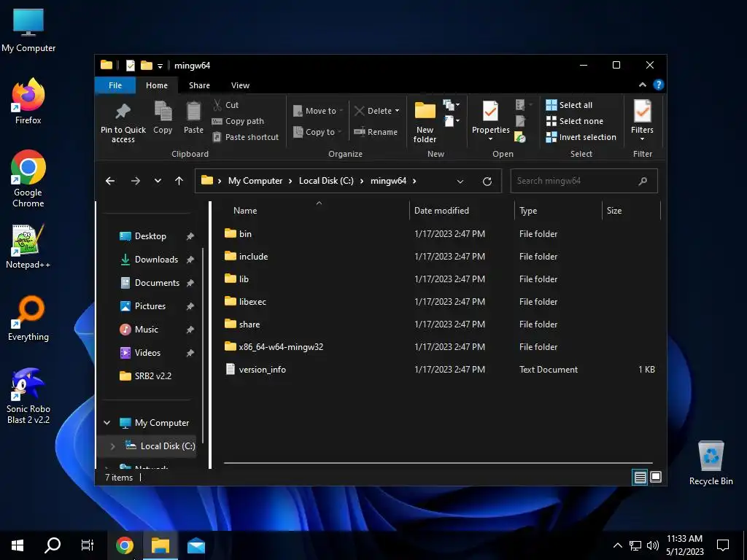Click Rename in the Organize group
Screen dimensions: 747x560
click(376, 132)
